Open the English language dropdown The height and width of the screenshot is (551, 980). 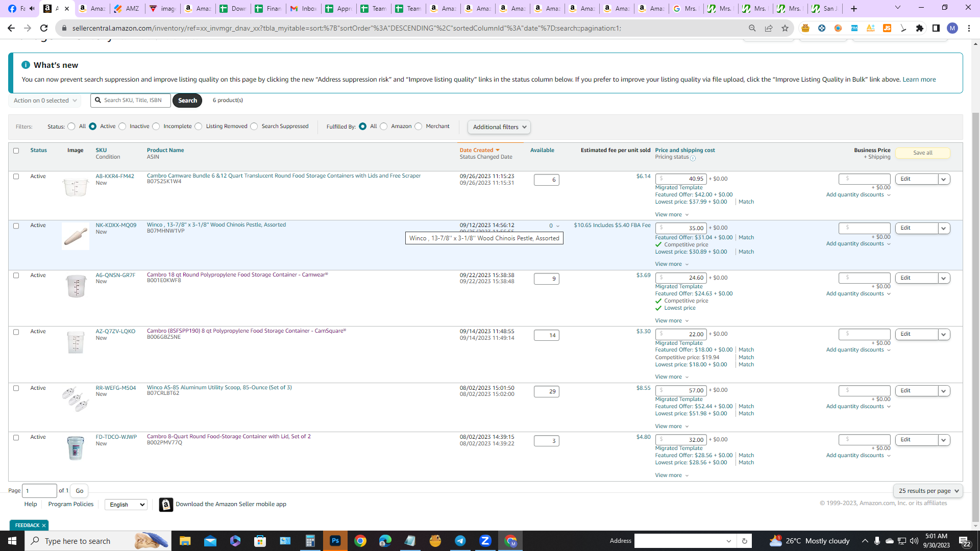click(126, 505)
